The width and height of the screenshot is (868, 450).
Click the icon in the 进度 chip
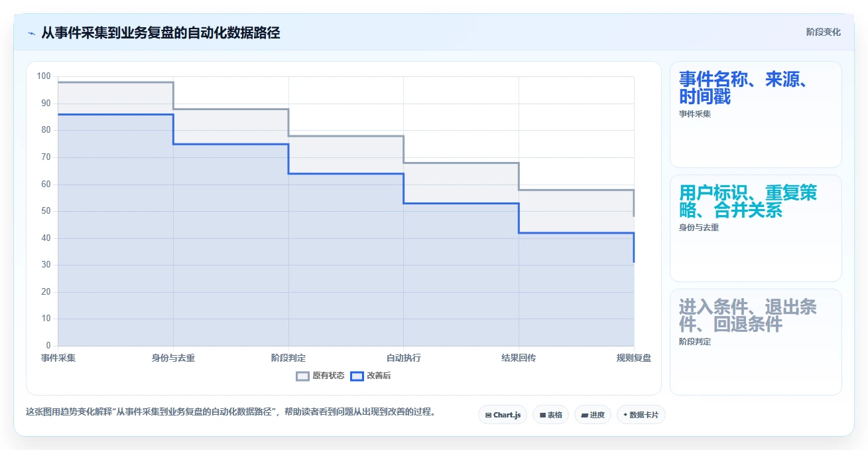(584, 415)
